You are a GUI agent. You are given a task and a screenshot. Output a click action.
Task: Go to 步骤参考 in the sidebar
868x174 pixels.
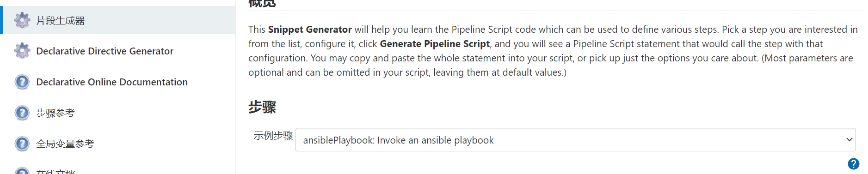[55, 113]
